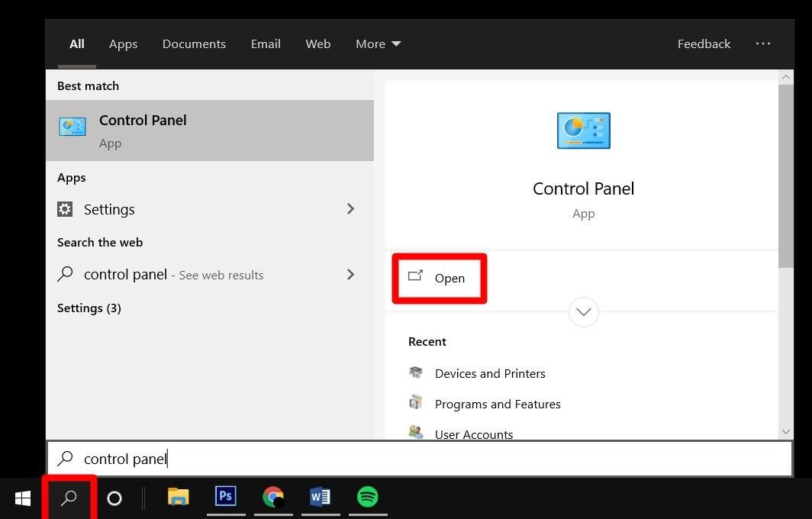The image size is (812, 519).
Task: Open Devices and Printers from Recent
Action: (x=490, y=373)
